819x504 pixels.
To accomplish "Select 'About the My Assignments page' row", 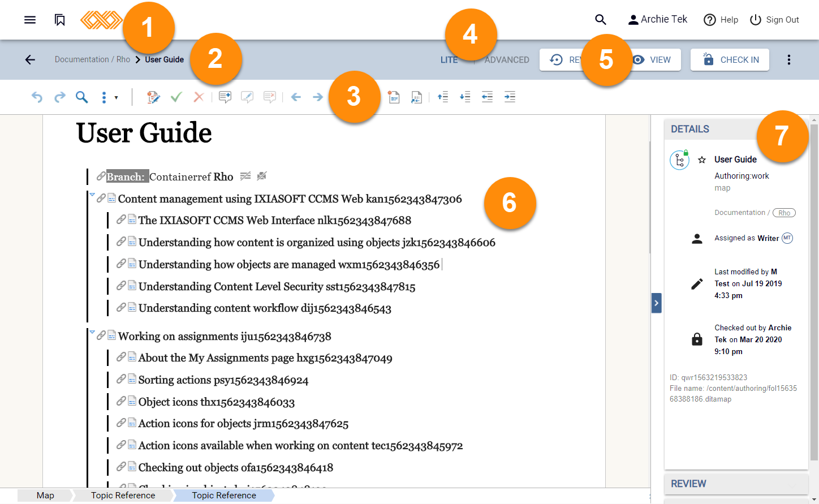I will [x=265, y=358].
